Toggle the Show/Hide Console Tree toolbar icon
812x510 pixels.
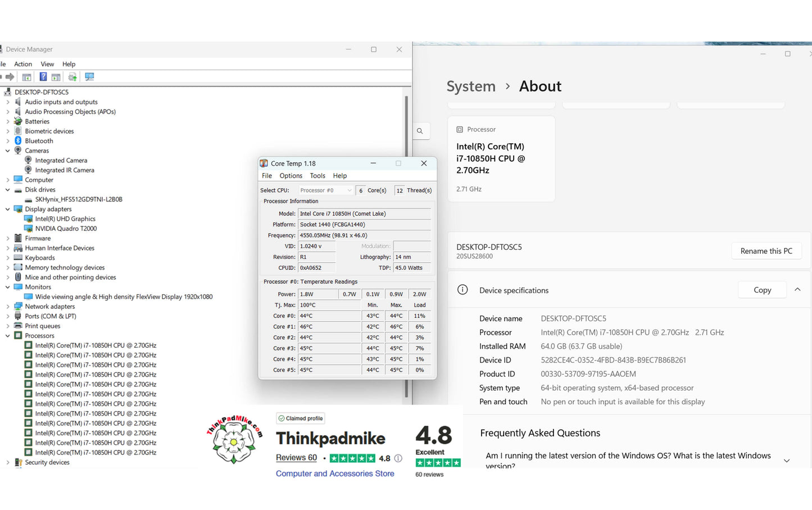coord(26,77)
